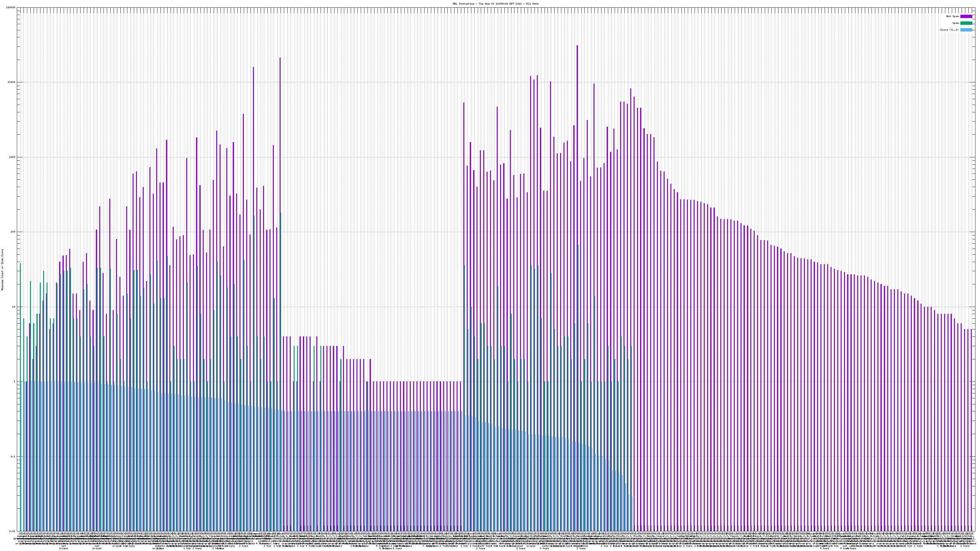Click the 10 y-axis tick label
Screen dimensions: 980x551
coord(14,307)
